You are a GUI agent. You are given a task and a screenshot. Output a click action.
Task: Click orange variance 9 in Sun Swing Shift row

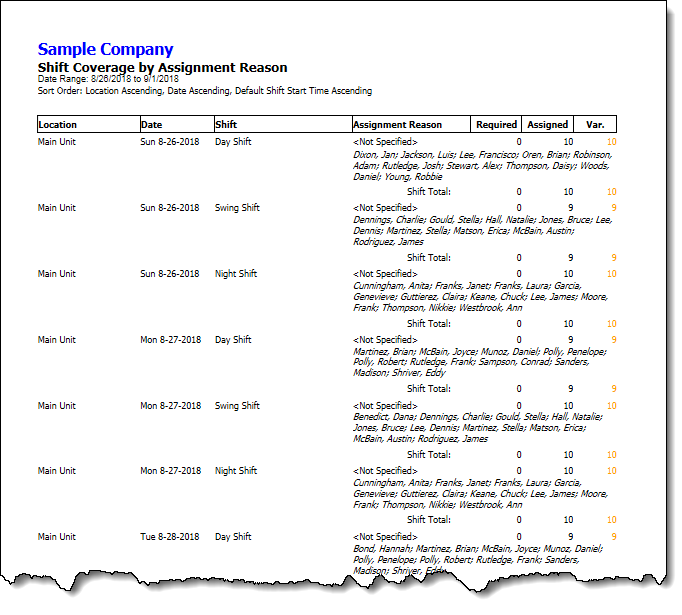(614, 208)
